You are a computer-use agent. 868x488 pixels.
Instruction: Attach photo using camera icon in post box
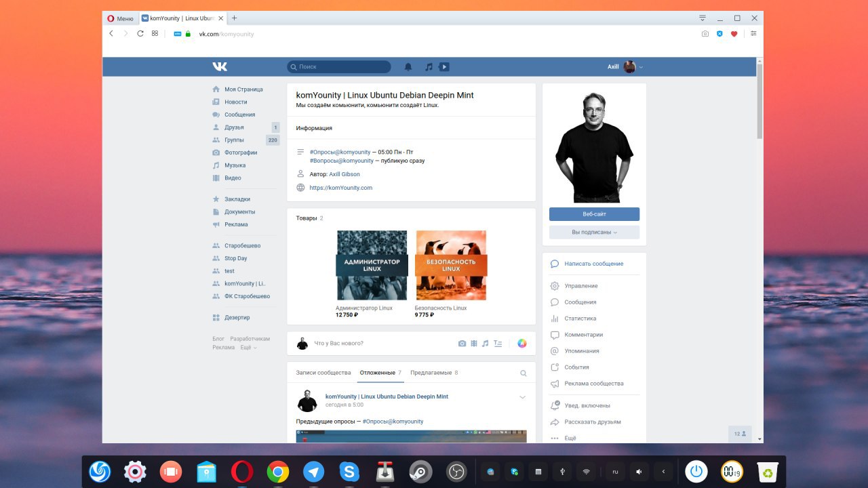coord(462,343)
